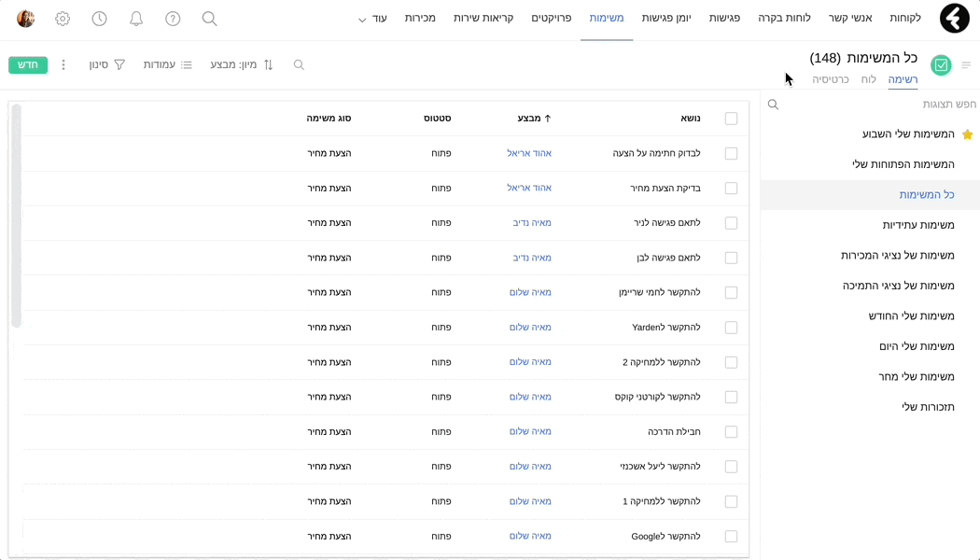Check the row בדיקת הצעת מחיר
The width and height of the screenshot is (980, 560).
pos(731,189)
